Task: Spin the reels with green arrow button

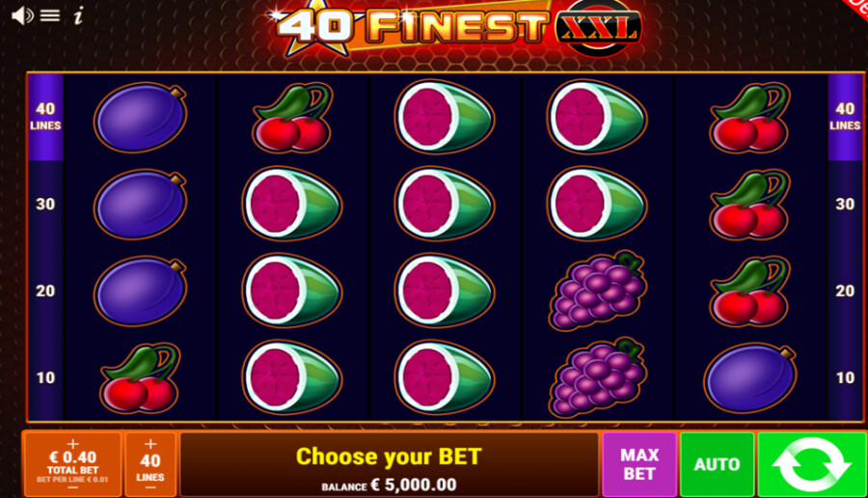Action: pyautogui.click(x=811, y=464)
